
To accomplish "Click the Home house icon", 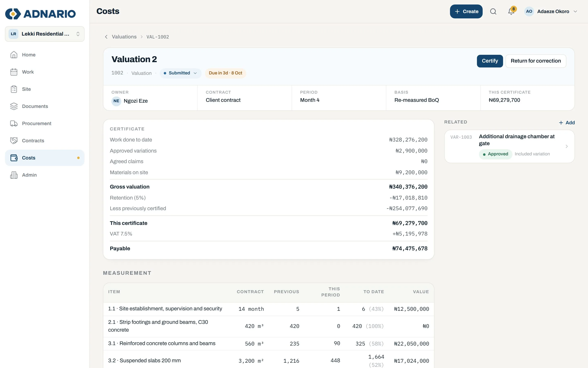I will tap(14, 55).
